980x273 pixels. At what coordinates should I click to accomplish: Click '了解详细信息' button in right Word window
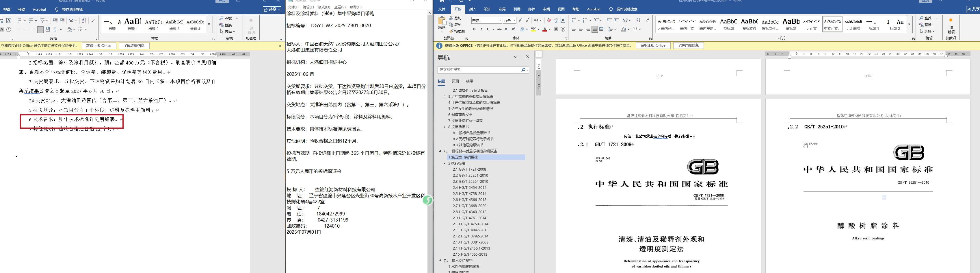[688, 45]
